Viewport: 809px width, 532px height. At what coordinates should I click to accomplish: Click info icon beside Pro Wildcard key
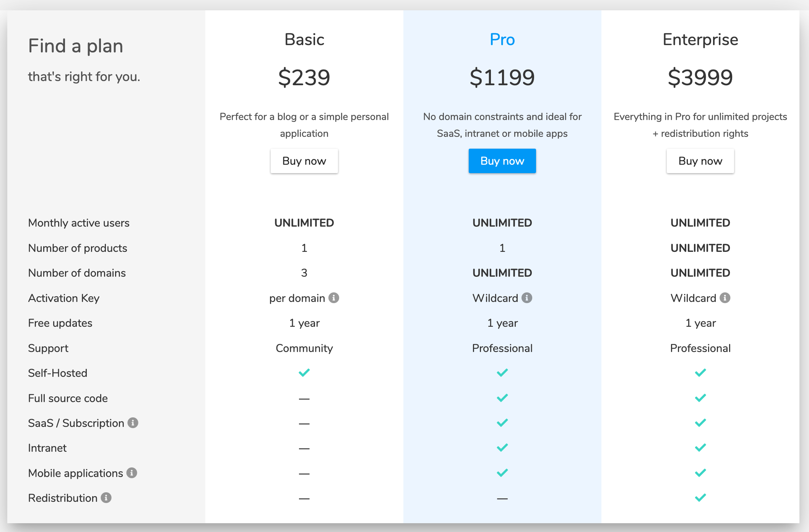527,298
